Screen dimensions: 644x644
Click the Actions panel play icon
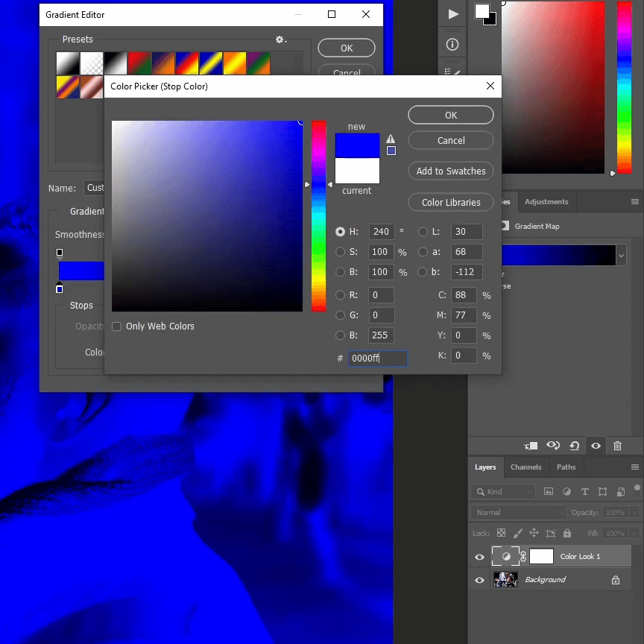click(x=452, y=14)
